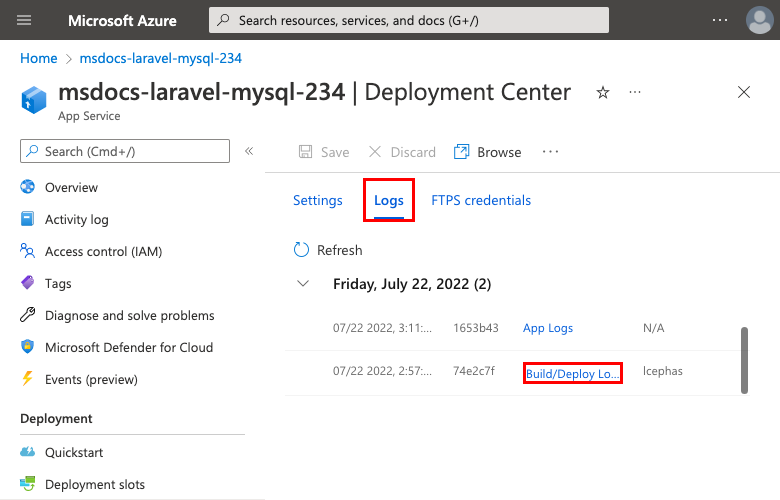
Task: Collapse the left sidebar menu
Action: pos(249,151)
